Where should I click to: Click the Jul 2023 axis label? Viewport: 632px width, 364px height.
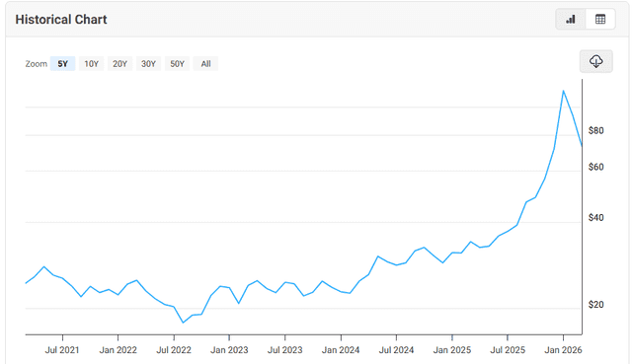[285, 350]
